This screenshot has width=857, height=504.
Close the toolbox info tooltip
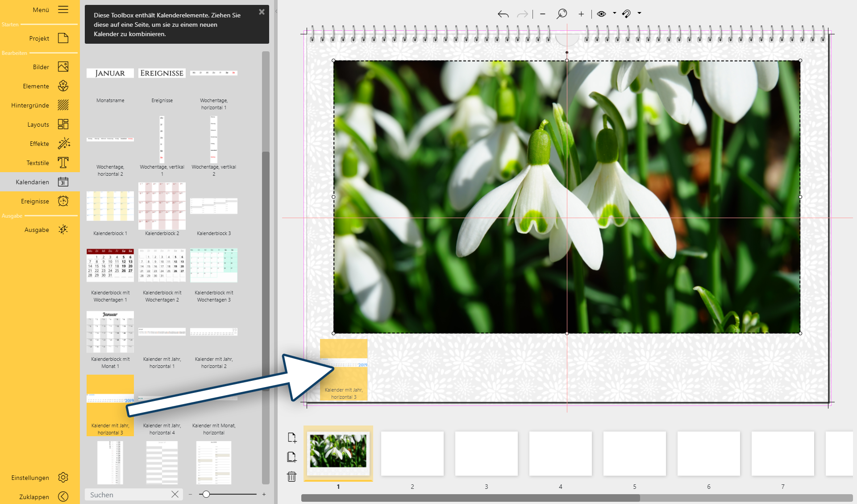click(262, 12)
